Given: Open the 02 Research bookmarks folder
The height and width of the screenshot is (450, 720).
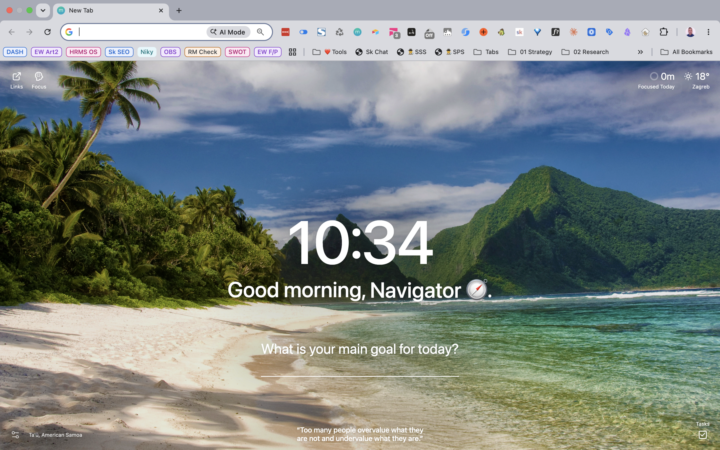Looking at the screenshot, I should pyautogui.click(x=585, y=52).
